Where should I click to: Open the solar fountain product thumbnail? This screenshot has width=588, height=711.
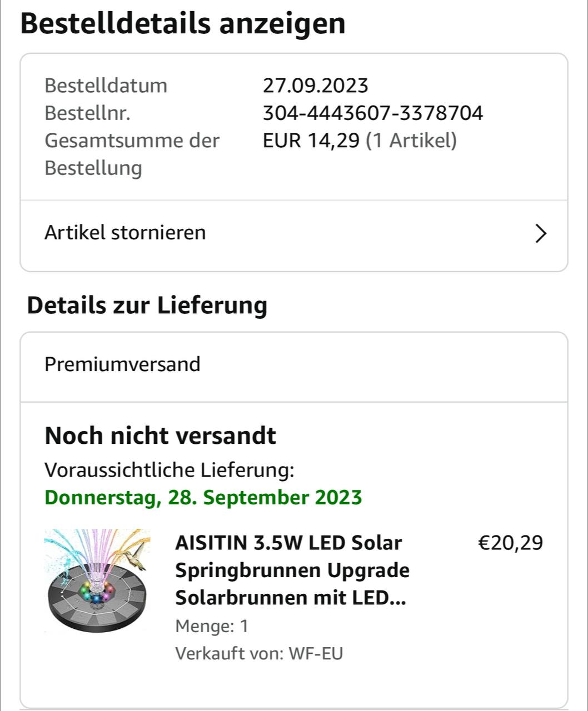pos(98,581)
